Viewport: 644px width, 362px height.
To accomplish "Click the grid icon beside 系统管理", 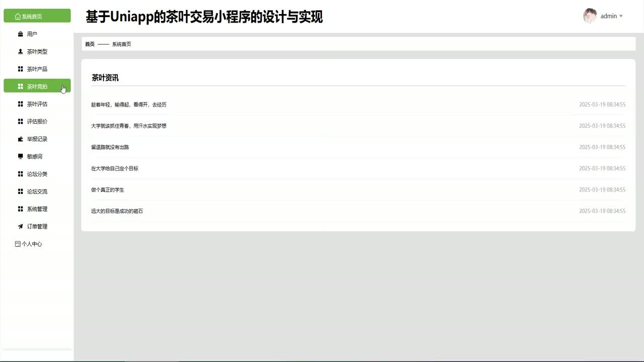I will click(x=20, y=209).
